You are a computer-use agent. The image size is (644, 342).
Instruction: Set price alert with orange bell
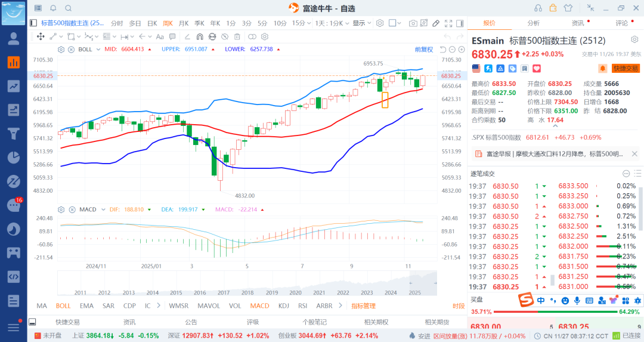603,68
